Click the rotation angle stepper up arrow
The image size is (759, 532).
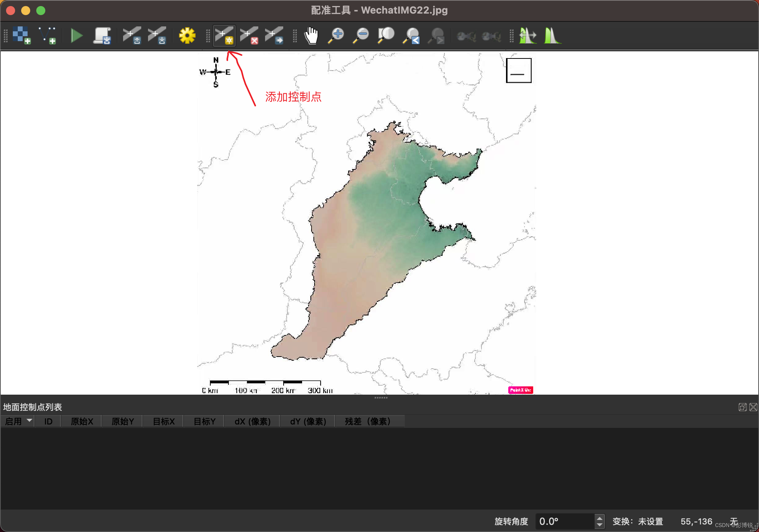coord(599,518)
